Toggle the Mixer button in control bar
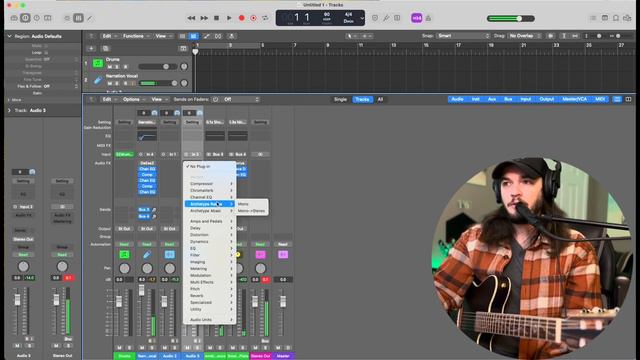The width and height of the screenshot is (640, 360). point(78,18)
